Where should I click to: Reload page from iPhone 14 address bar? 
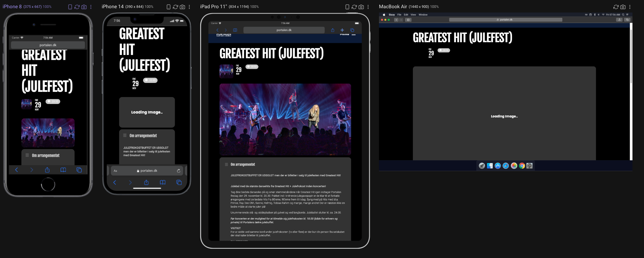coord(178,171)
